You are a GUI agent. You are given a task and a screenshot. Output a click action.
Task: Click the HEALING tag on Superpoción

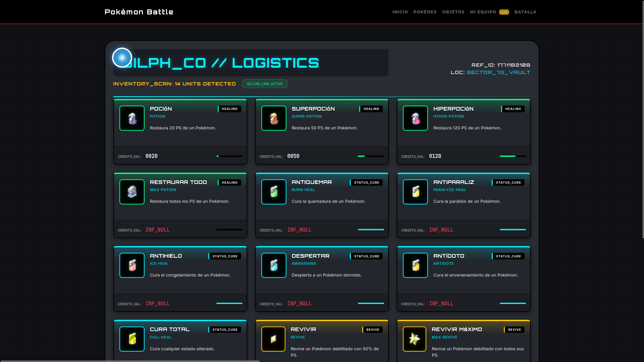(x=371, y=109)
